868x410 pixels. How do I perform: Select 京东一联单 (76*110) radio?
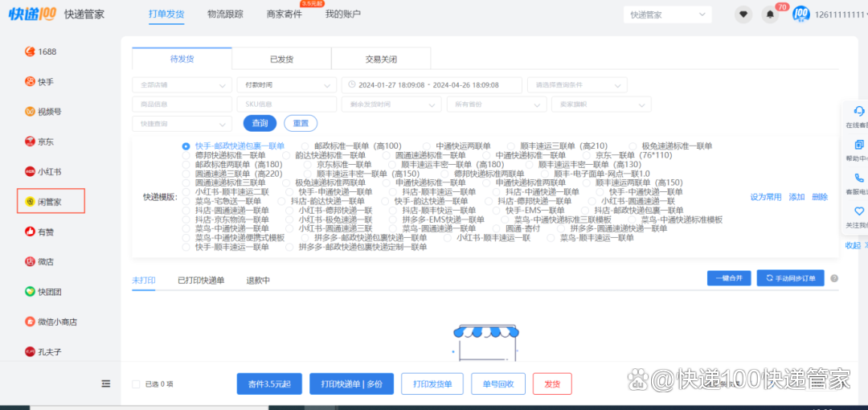point(586,155)
